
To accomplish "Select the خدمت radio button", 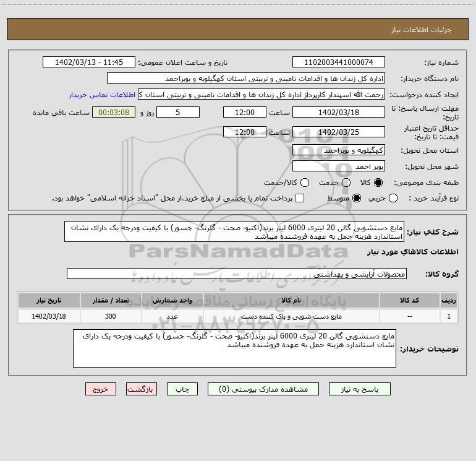I will pyautogui.click(x=346, y=183).
